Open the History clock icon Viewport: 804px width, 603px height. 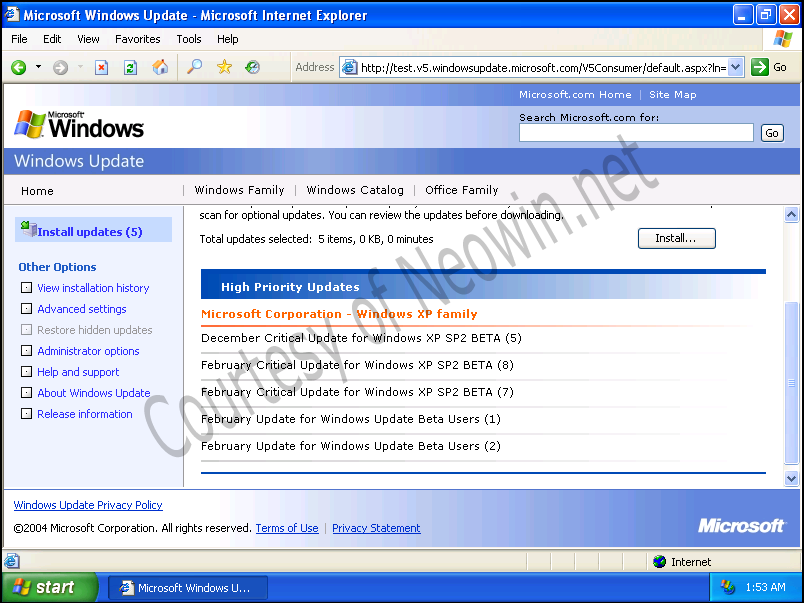[252, 67]
